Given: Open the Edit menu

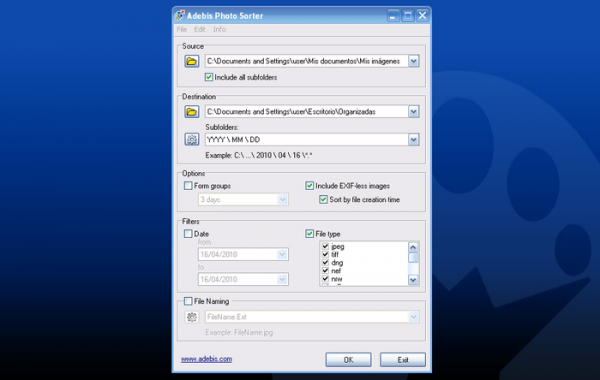Looking at the screenshot, I should [199, 29].
